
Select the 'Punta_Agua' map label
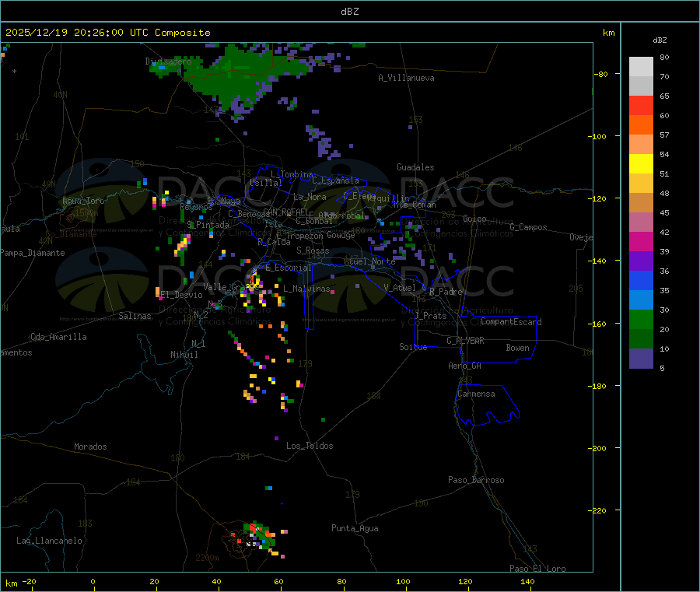tap(355, 528)
